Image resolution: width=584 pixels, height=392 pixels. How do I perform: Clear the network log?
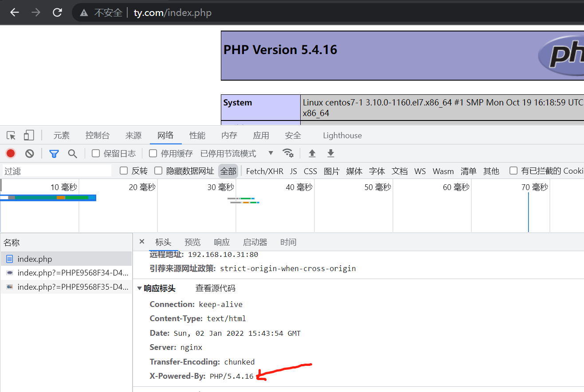pyautogui.click(x=30, y=153)
